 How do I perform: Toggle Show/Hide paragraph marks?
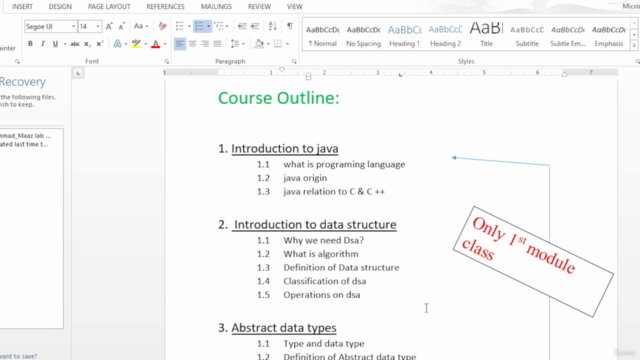pos(289,26)
